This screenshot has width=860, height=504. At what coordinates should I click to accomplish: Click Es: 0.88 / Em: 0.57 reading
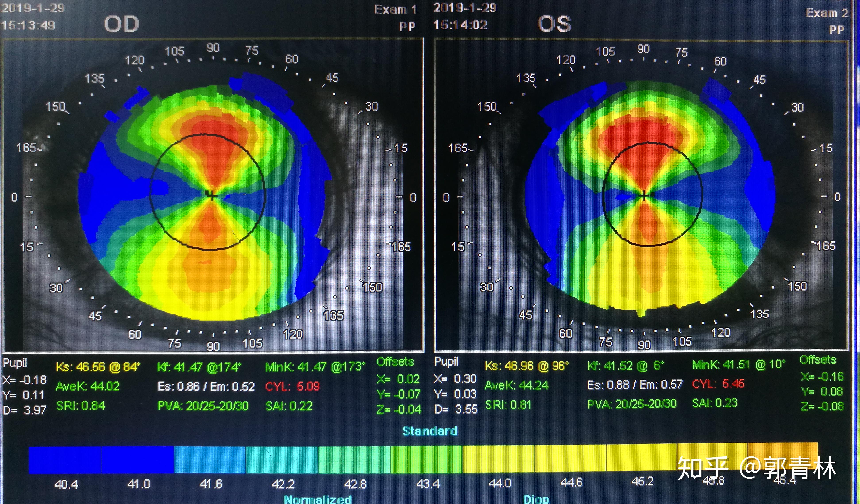pos(635,385)
